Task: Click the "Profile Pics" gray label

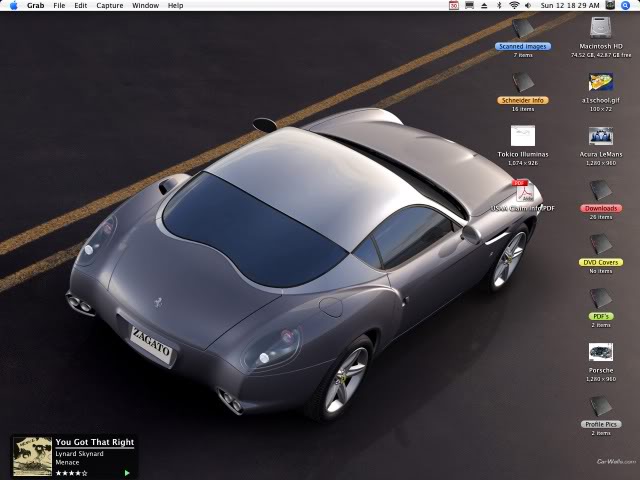Action: (x=601, y=424)
